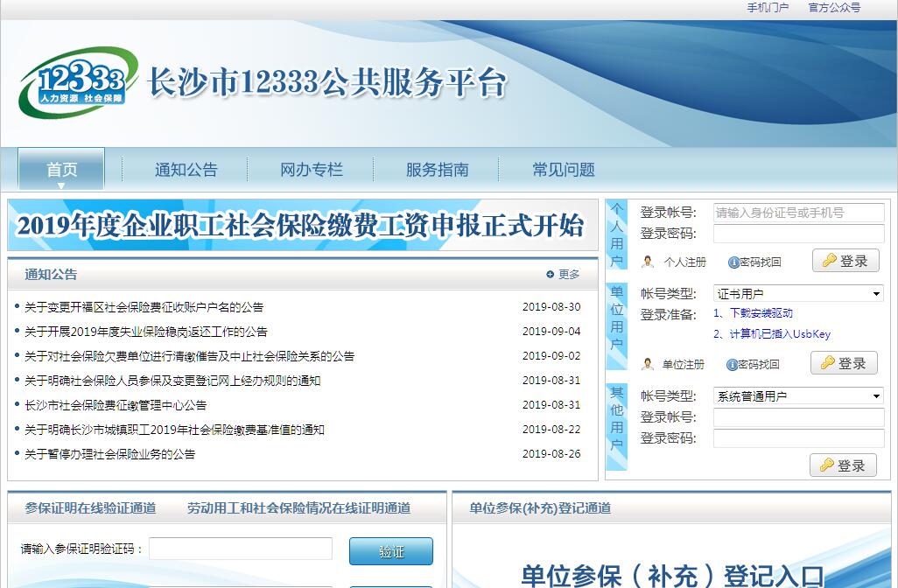Select the 网办专栏 navigation item

pyautogui.click(x=312, y=170)
